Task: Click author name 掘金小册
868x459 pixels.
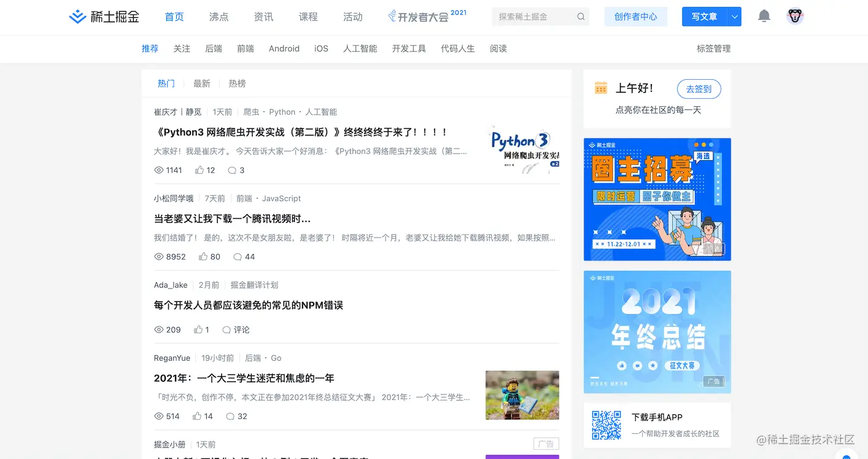Action: pyautogui.click(x=169, y=444)
